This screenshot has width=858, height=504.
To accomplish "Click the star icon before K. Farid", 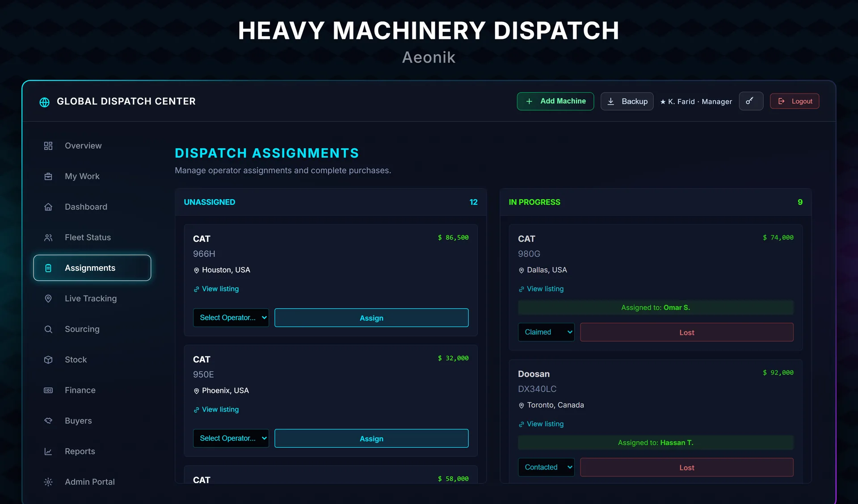I will coord(663,102).
